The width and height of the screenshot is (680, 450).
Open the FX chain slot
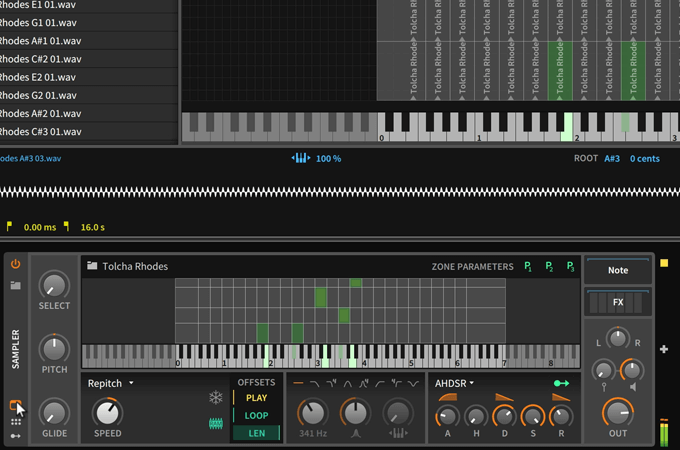point(618,302)
